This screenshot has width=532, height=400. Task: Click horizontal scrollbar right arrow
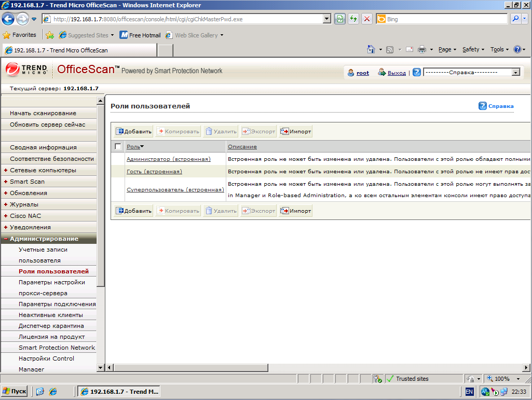point(526,368)
